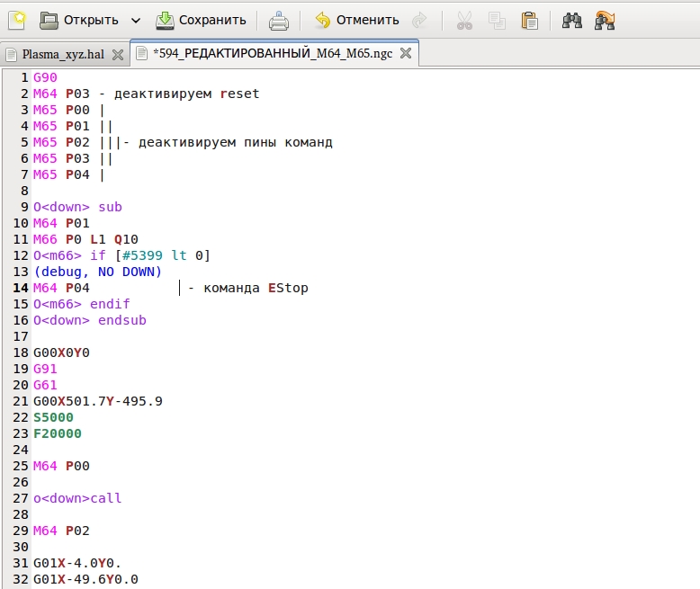Close the 594_РЕДАКТИРОВАННЫЙ_M64_M65.ngc tab

click(406, 54)
